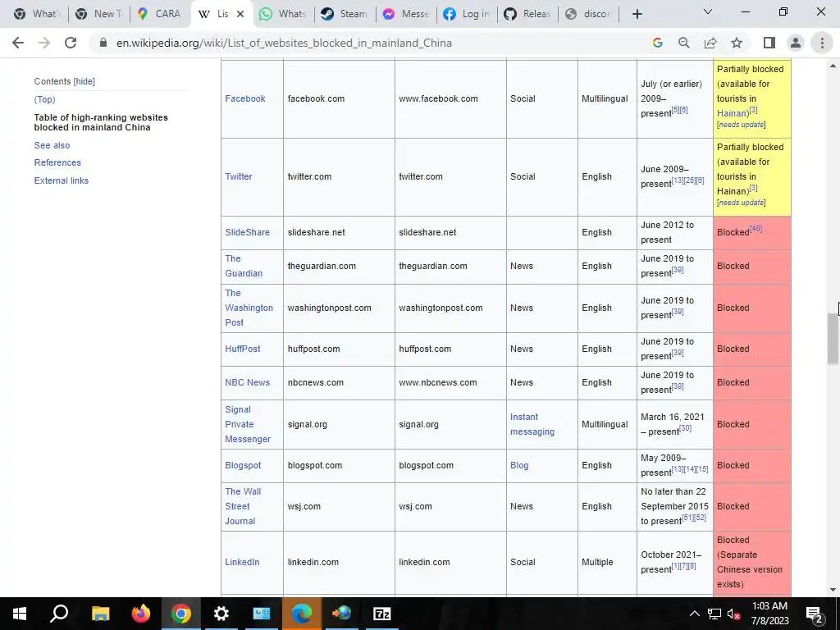Jump to See also section
The width and height of the screenshot is (840, 630).
(52, 145)
